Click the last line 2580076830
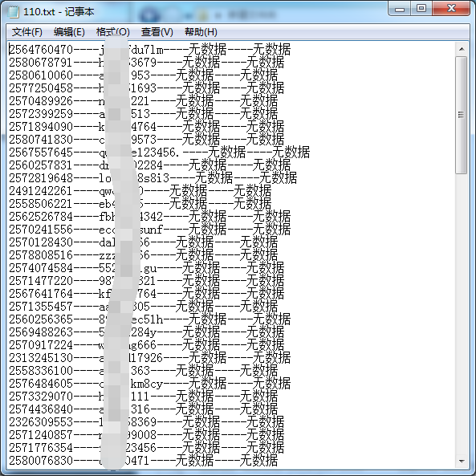Screen dimensions: 476x476 tap(144, 461)
